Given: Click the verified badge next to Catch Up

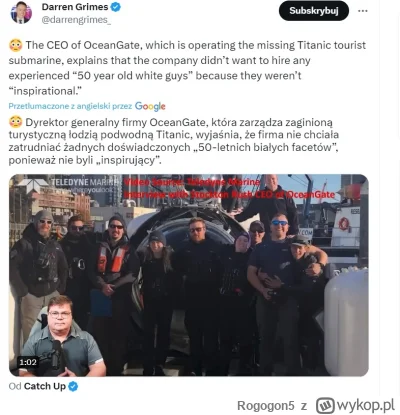Looking at the screenshot, I should pyautogui.click(x=73, y=387).
